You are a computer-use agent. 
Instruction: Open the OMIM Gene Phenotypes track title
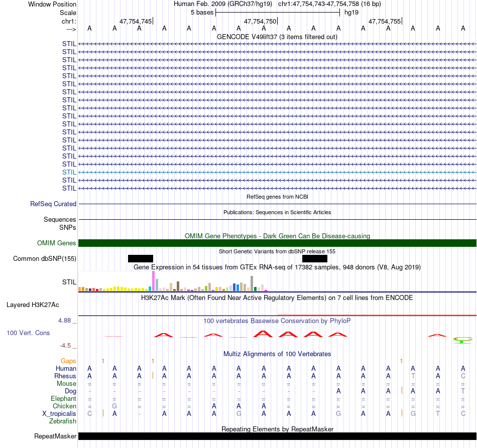pos(277,236)
